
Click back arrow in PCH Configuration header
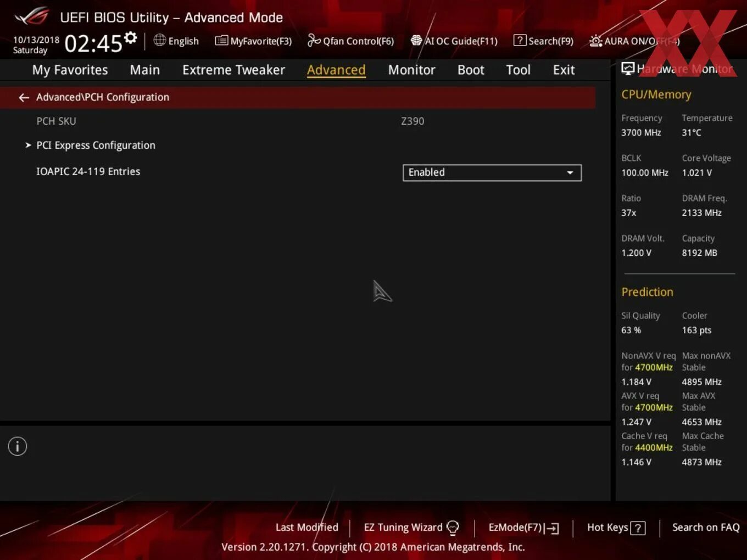(x=24, y=97)
